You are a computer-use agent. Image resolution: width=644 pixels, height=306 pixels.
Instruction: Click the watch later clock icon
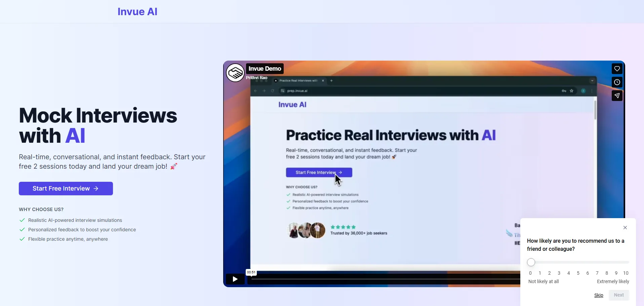point(617,82)
